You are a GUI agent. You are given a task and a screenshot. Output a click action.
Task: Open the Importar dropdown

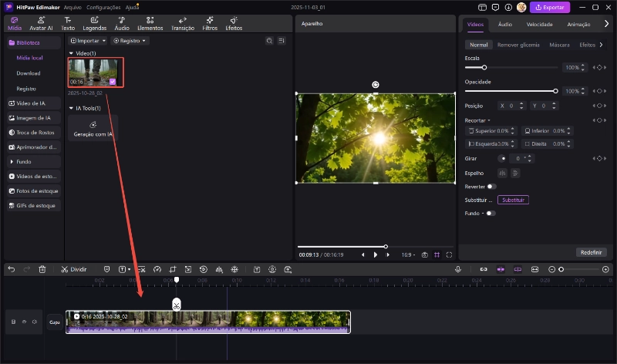click(x=88, y=41)
